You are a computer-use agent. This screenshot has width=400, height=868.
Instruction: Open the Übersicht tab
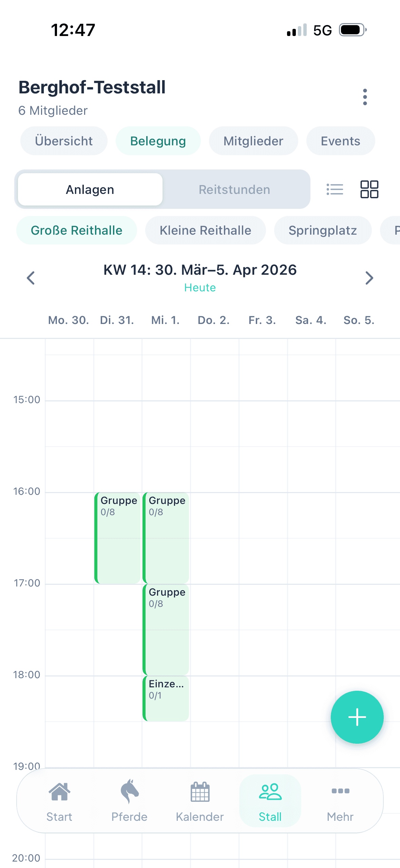click(64, 141)
